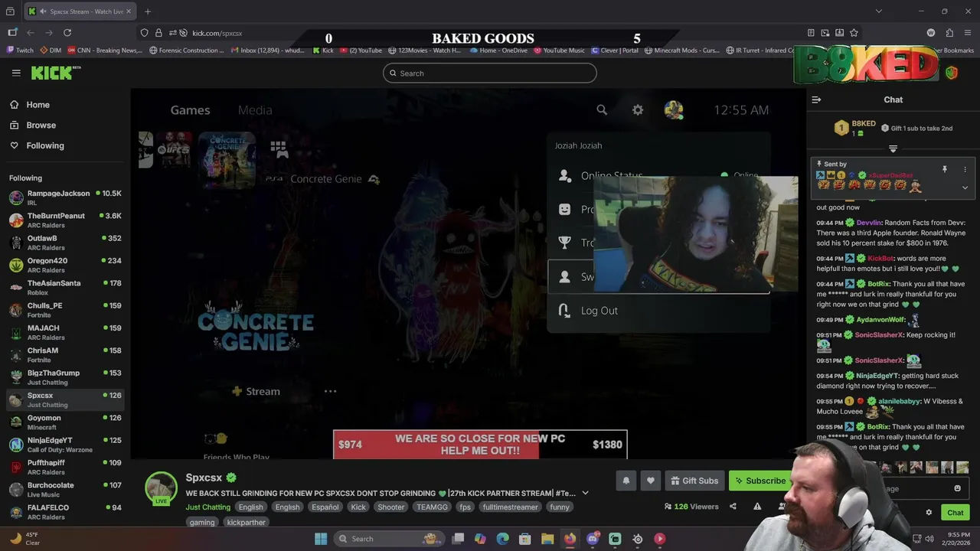Click Devvlin username in chat
Image resolution: width=980 pixels, height=551 pixels.
tap(869, 223)
